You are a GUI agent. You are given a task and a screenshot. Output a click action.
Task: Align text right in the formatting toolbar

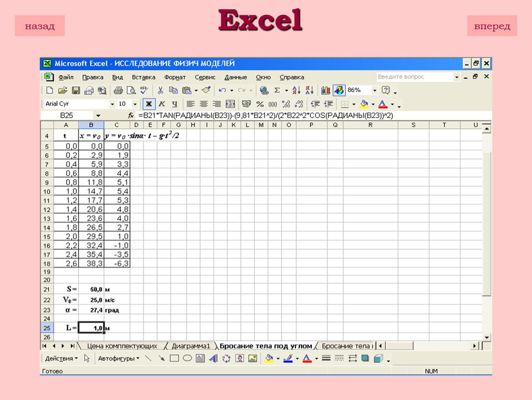click(217, 104)
